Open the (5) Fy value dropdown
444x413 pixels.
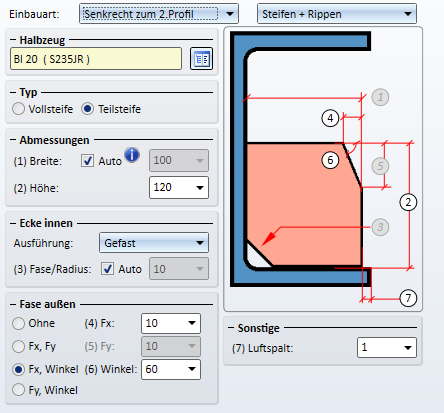tap(171, 346)
